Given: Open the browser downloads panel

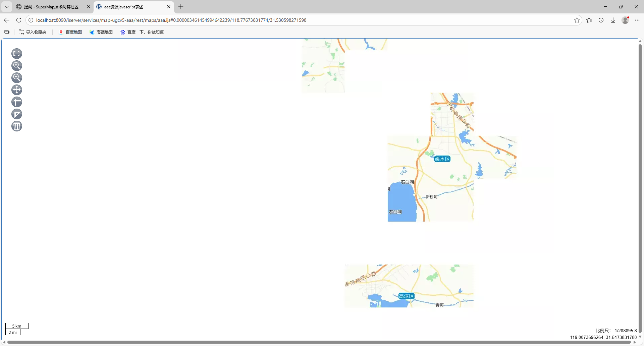Looking at the screenshot, I should (x=613, y=20).
